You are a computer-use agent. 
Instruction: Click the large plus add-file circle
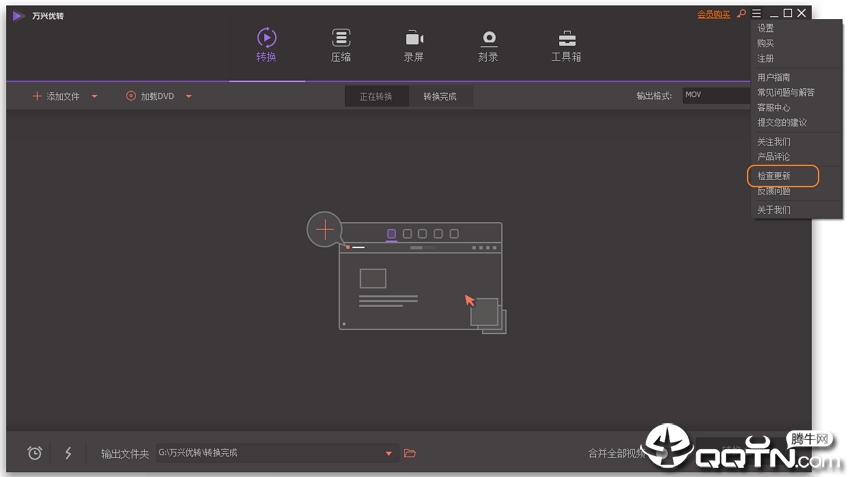[x=325, y=229]
